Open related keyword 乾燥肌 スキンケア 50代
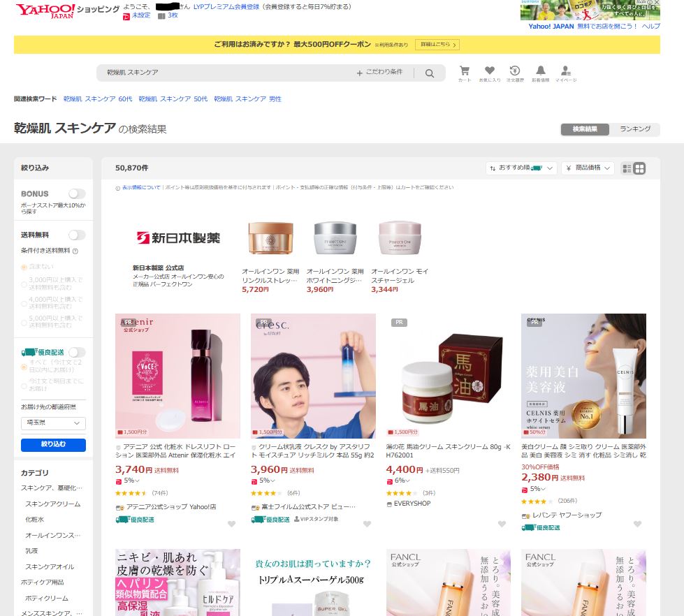 (173, 99)
